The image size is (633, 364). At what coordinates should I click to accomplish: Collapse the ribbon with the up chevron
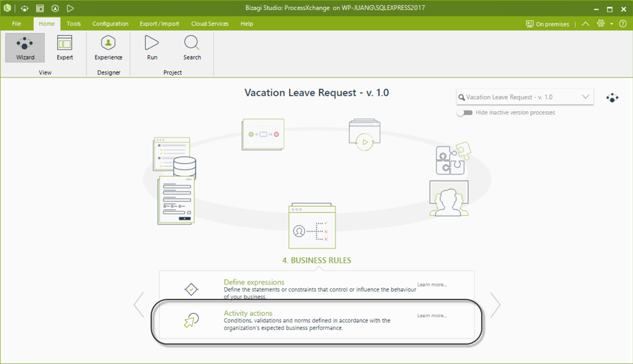586,24
